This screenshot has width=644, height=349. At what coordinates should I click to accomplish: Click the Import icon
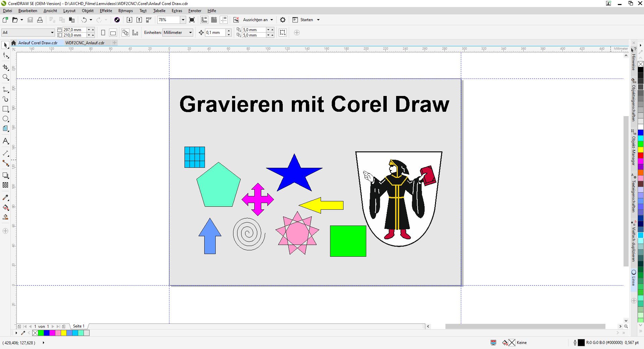pyautogui.click(x=129, y=20)
